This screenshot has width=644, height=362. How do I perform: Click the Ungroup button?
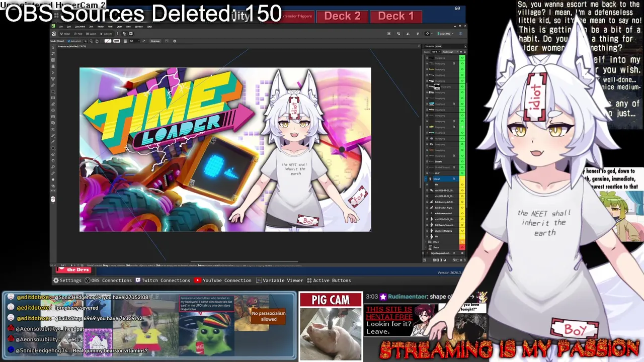pyautogui.click(x=155, y=41)
